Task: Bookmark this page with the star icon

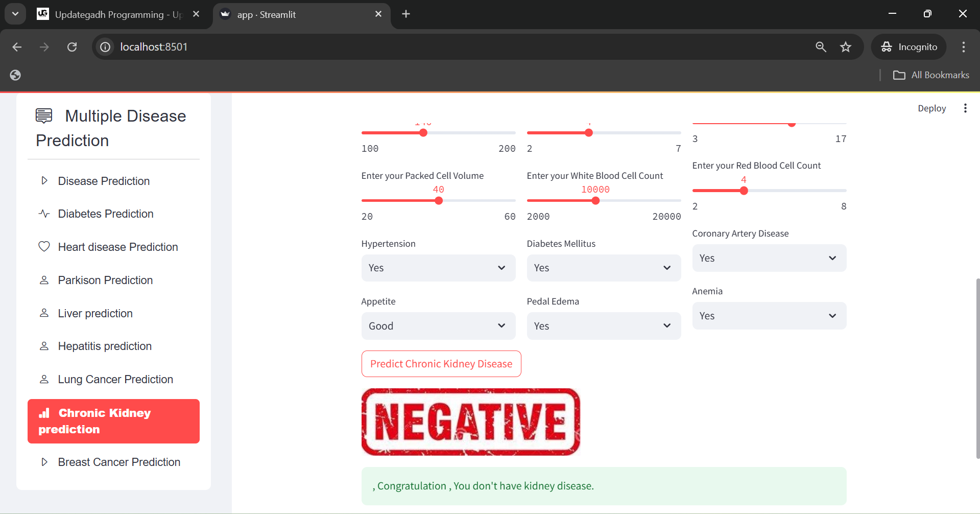Action: coord(846,47)
